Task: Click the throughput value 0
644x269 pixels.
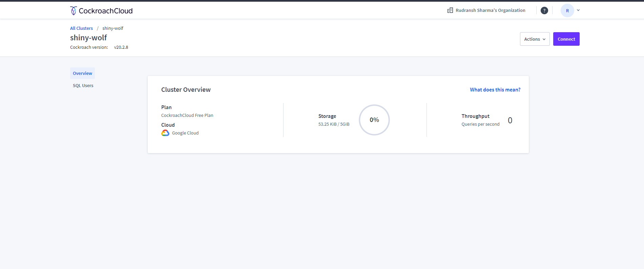Action: [510, 120]
